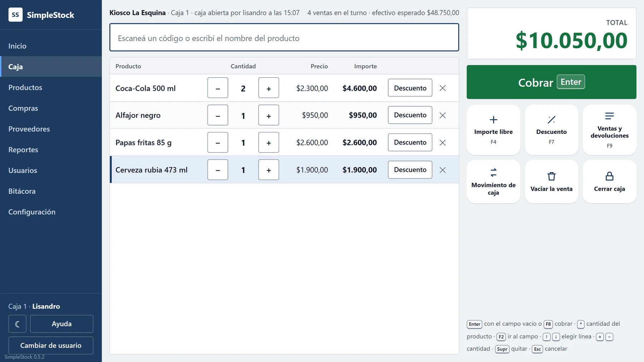The width and height of the screenshot is (644, 362).
Task: Open Reportes section
Action: 51,150
